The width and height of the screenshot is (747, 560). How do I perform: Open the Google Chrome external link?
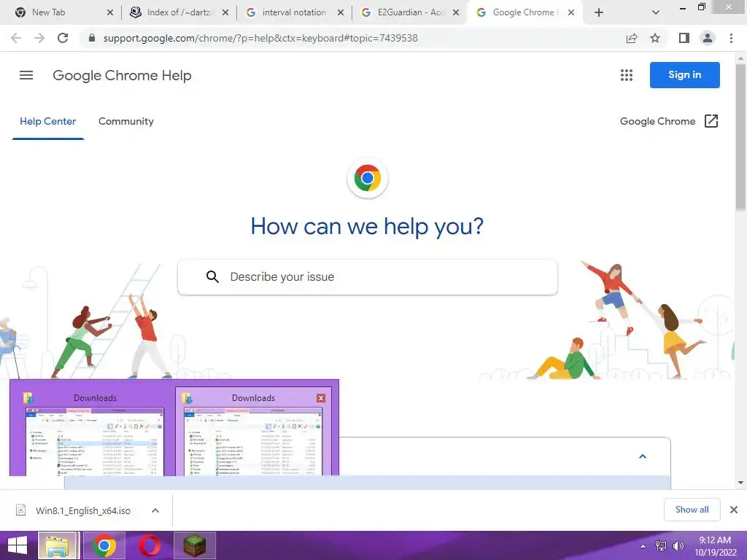pos(669,122)
